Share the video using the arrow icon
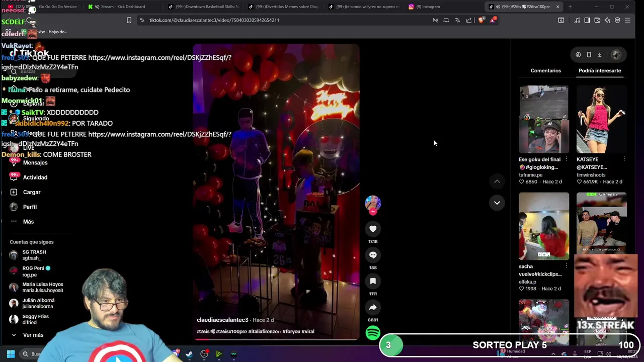This screenshot has width=644, height=362. pyautogui.click(x=373, y=307)
